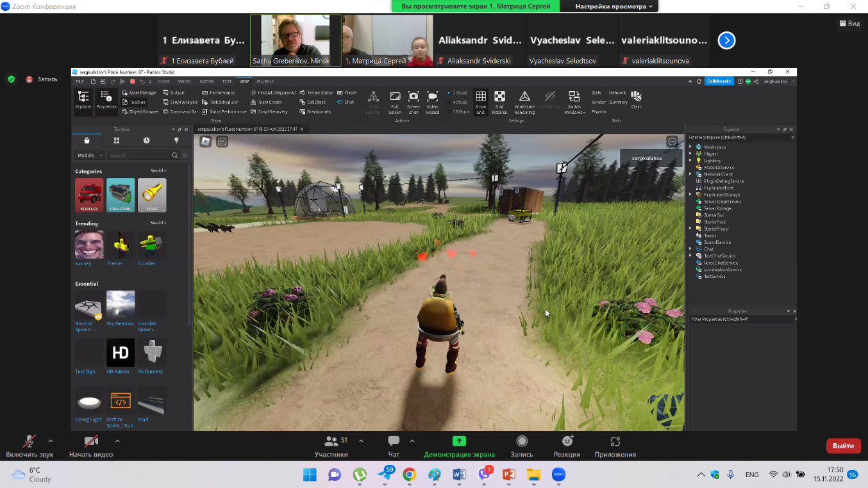Open the Team Create panel
This screenshot has width=868, height=488.
coord(266,102)
